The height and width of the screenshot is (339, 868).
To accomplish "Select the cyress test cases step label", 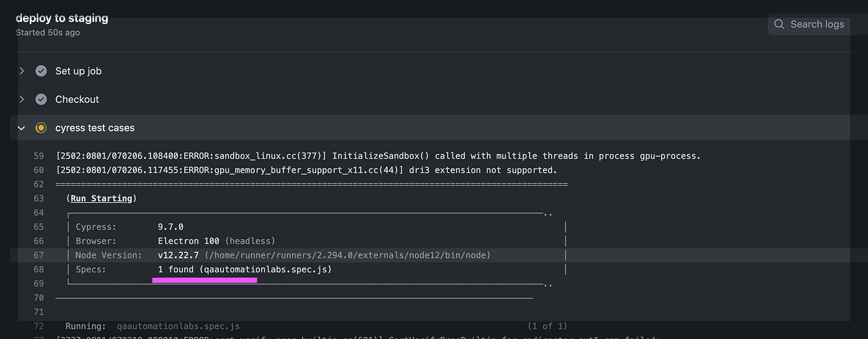I will click(95, 128).
